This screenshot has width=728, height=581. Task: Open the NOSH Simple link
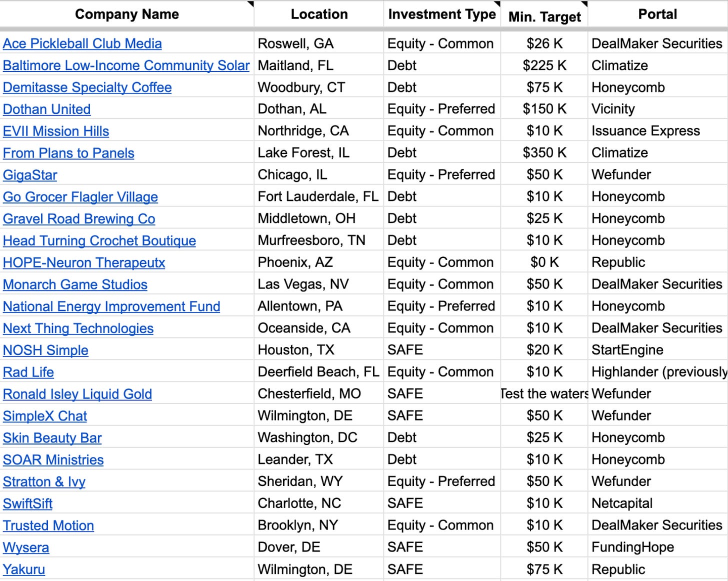pyautogui.click(x=46, y=350)
